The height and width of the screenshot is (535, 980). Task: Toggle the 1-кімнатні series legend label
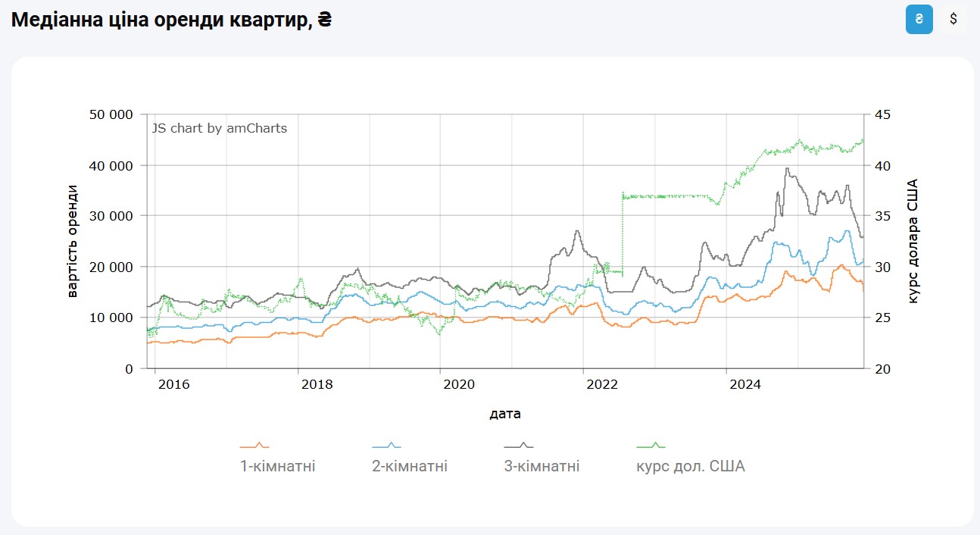point(277,466)
